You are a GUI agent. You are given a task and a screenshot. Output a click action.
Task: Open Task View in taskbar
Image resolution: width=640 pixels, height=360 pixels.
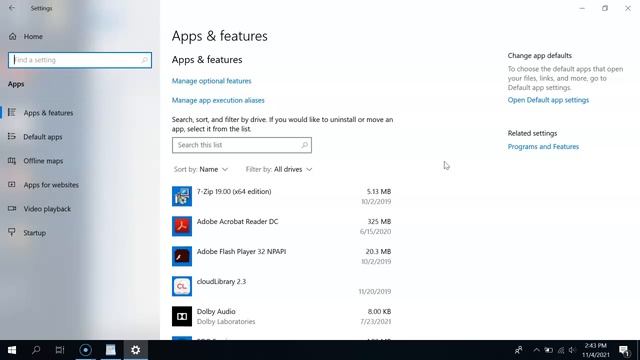point(60,350)
